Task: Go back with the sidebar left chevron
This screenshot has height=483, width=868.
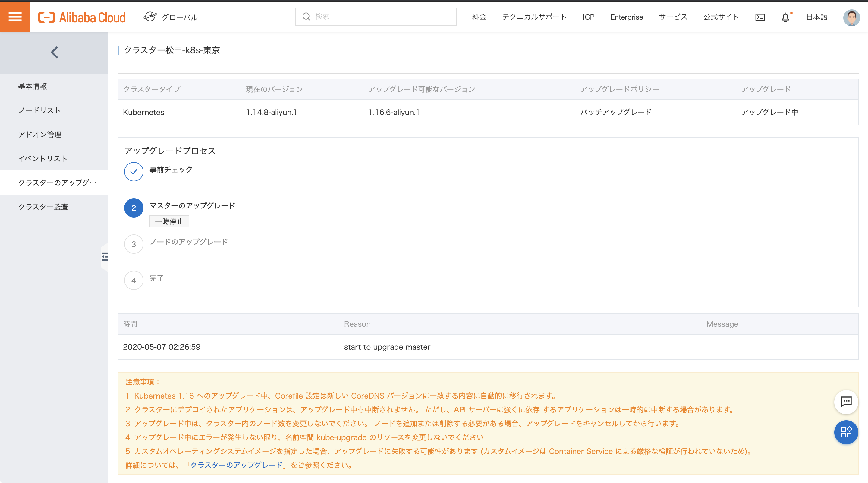Action: coord(54,52)
